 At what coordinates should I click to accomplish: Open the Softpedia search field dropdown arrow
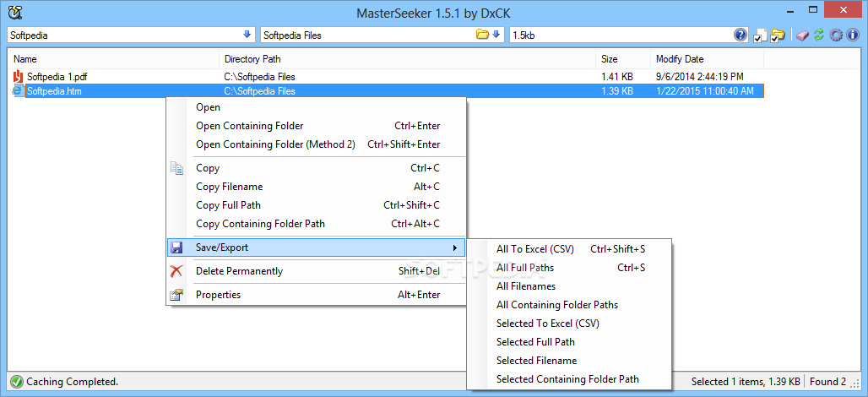pyautogui.click(x=247, y=35)
